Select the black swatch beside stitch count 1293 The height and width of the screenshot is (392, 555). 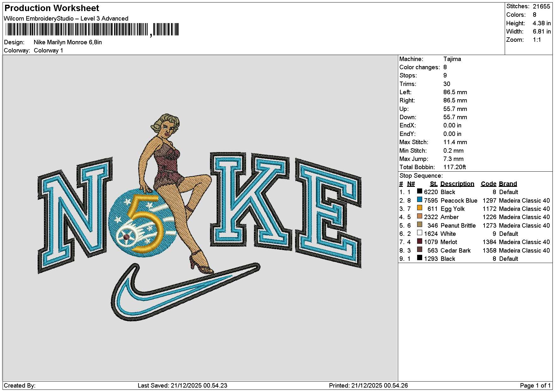(x=420, y=258)
